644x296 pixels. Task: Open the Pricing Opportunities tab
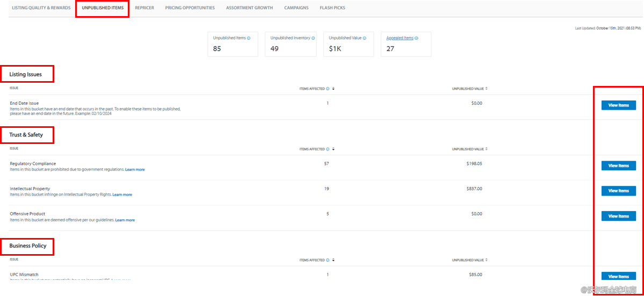190,8
